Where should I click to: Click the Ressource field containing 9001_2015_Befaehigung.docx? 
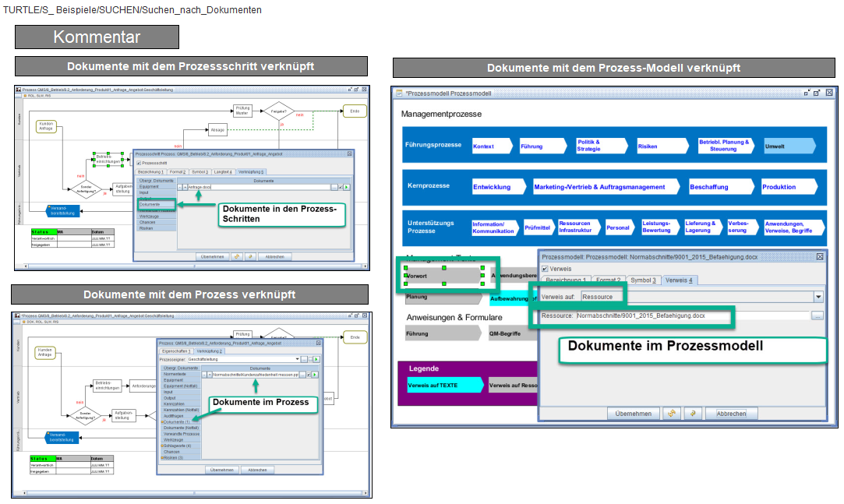click(x=693, y=315)
